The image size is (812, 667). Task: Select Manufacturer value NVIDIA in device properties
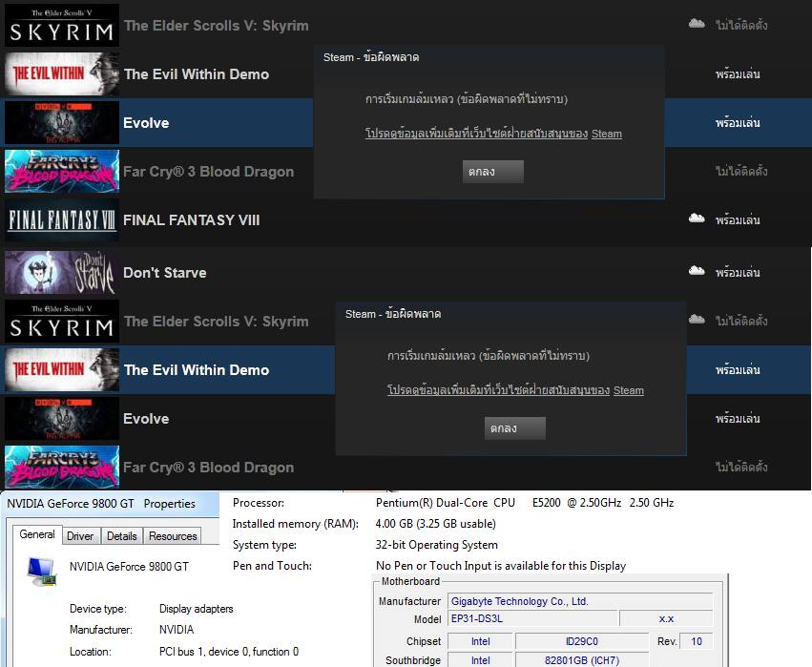[x=177, y=630]
